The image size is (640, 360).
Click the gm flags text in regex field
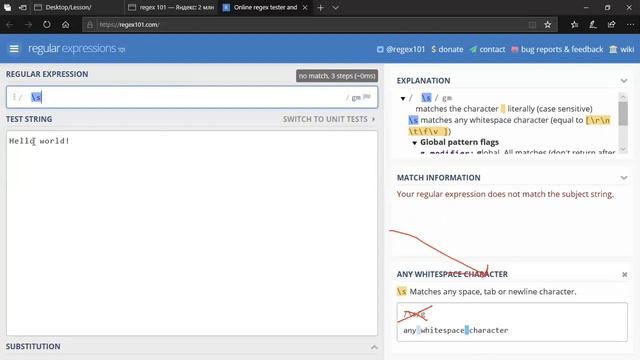coord(356,98)
